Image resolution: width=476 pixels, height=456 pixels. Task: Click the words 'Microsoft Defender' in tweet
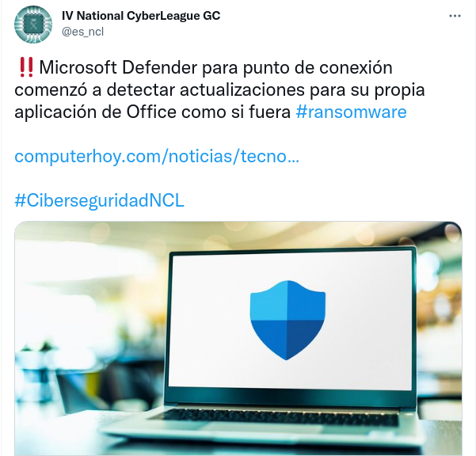coord(118,67)
